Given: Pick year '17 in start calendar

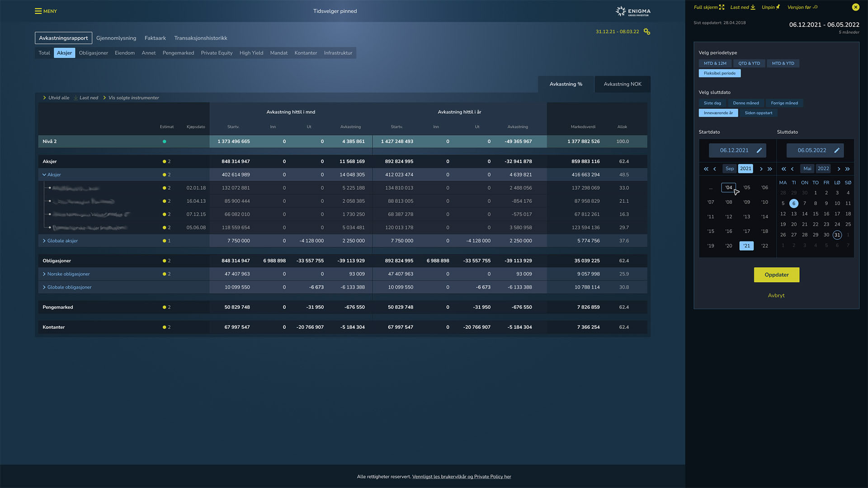Looking at the screenshot, I should [x=746, y=231].
